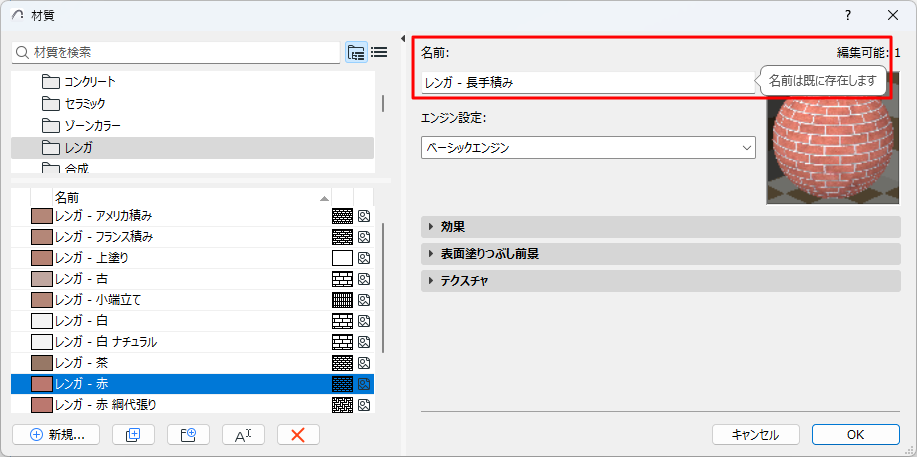The width and height of the screenshot is (917, 457).
Task: Click the new folder icon button
Action: pyautogui.click(x=181, y=435)
